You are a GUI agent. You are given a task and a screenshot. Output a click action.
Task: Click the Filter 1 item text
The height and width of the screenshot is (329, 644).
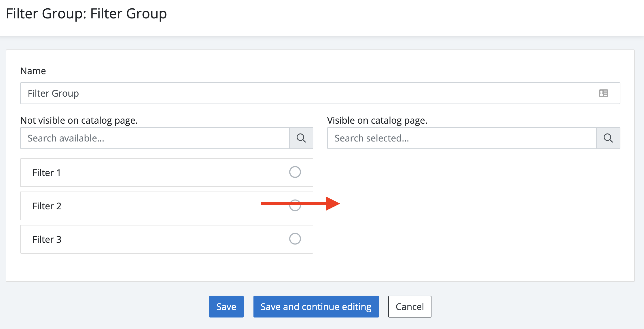tap(46, 173)
